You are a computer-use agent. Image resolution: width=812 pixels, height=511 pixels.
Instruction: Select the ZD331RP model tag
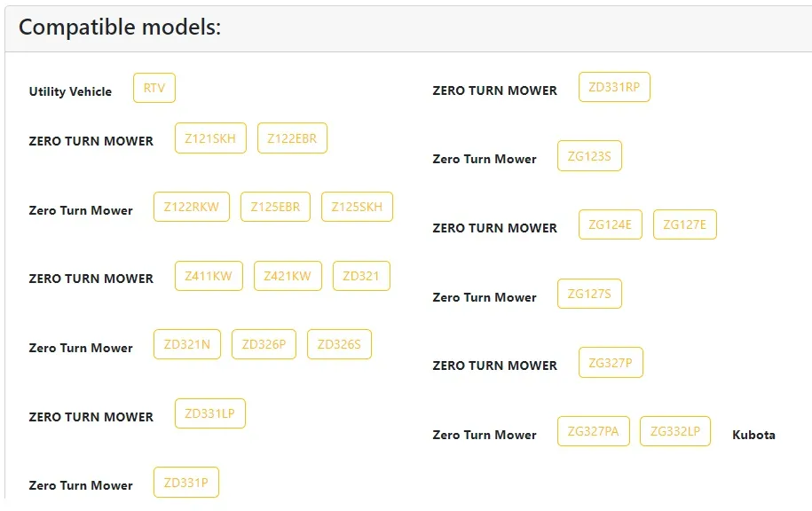614,87
